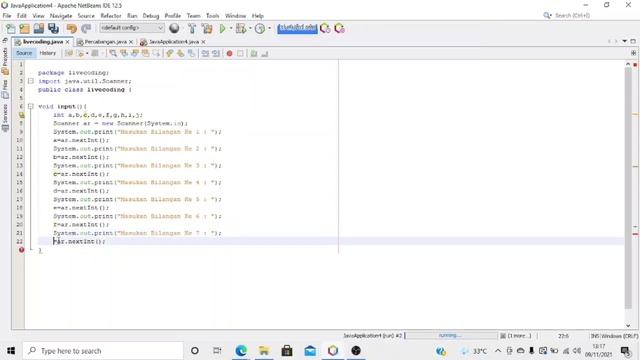This screenshot has width=640, height=360.
Task: Click the Debug Project toolbar icon
Action: click(x=241, y=29)
